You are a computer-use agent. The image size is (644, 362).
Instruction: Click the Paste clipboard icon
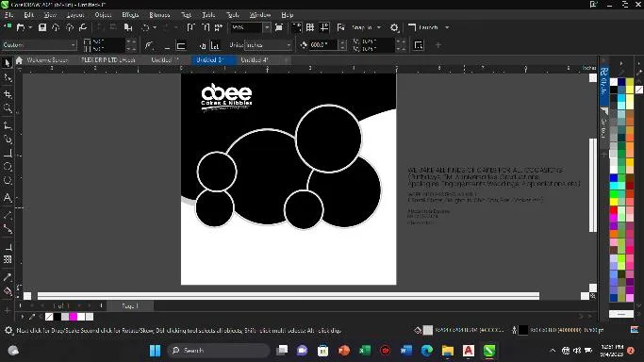click(x=128, y=27)
